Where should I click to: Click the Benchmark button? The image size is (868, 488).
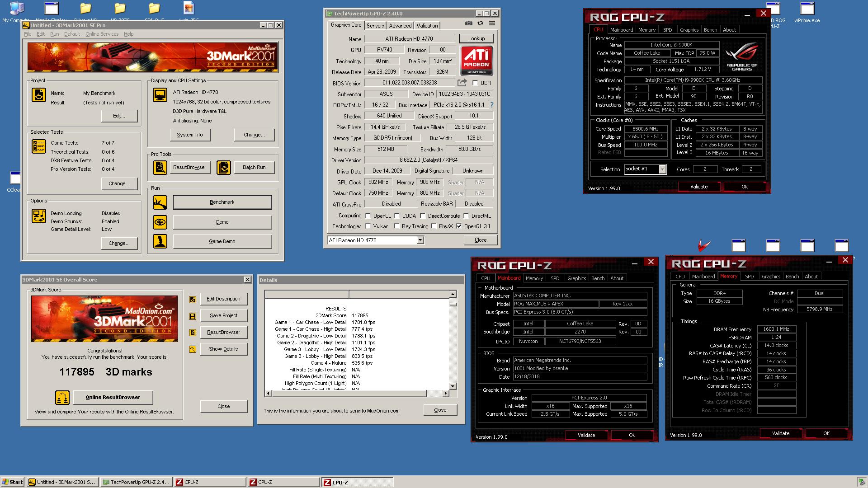click(222, 202)
